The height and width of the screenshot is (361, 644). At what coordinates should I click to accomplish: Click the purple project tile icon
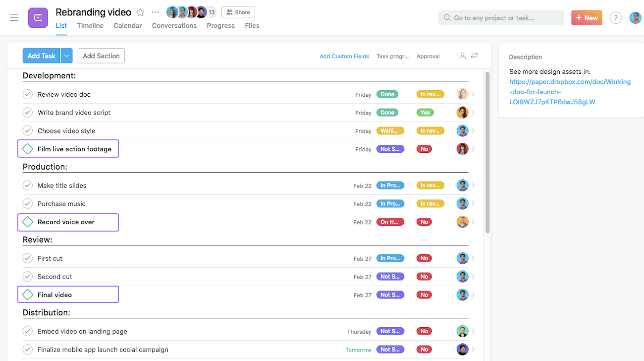(x=38, y=18)
